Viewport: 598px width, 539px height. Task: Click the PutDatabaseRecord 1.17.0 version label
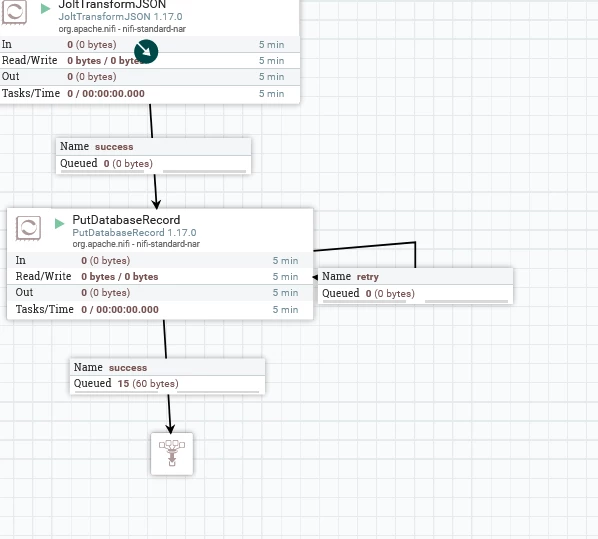click(134, 233)
